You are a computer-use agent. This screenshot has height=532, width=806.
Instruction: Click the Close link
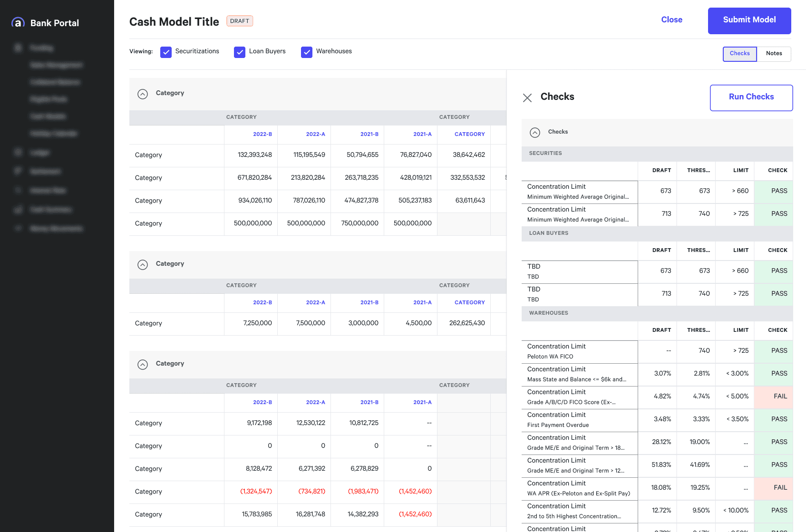pyautogui.click(x=671, y=19)
